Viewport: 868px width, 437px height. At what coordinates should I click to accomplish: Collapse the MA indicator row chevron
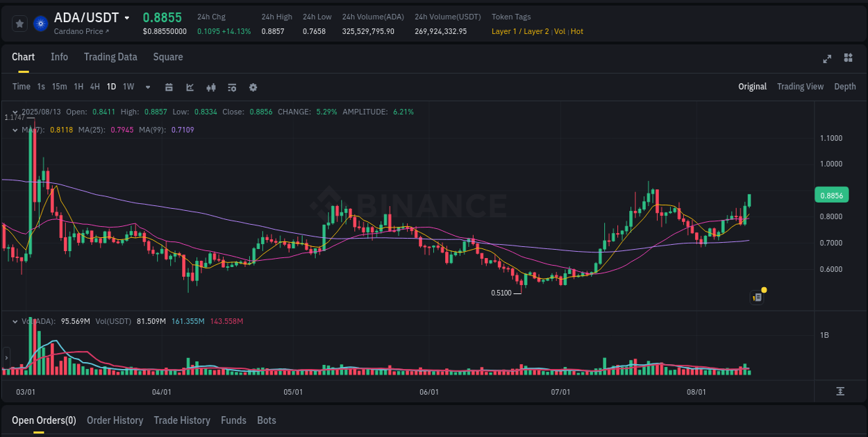15,130
